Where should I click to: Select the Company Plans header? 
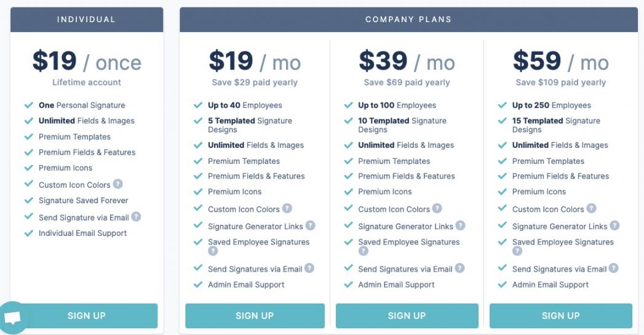[408, 20]
